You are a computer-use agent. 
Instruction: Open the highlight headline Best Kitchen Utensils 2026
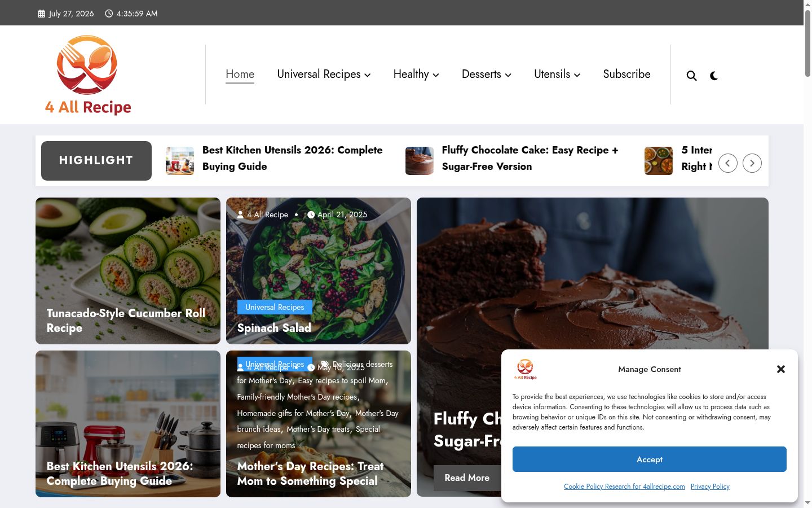(x=293, y=158)
